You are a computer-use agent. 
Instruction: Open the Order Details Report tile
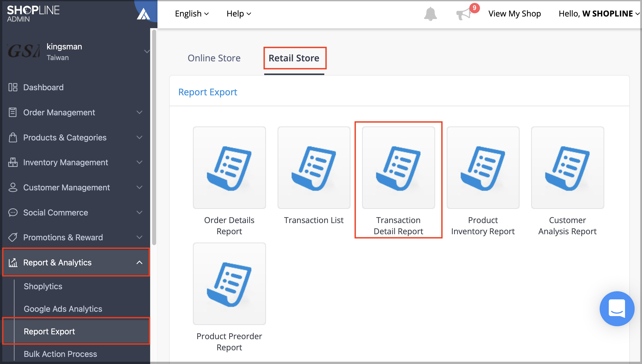click(x=229, y=168)
